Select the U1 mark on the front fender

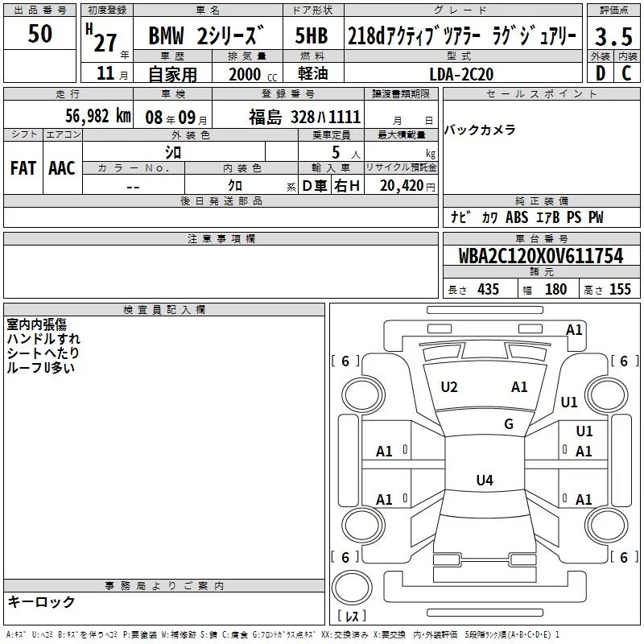[569, 402]
